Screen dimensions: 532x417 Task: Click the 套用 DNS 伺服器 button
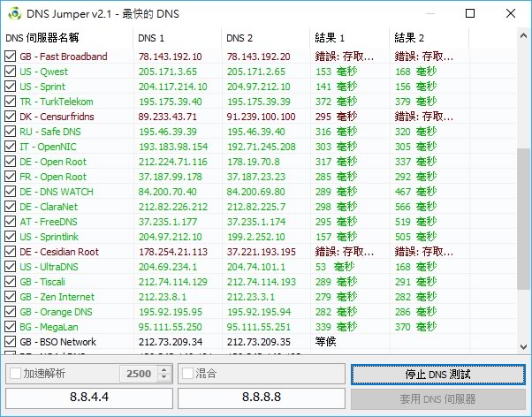pos(438,399)
